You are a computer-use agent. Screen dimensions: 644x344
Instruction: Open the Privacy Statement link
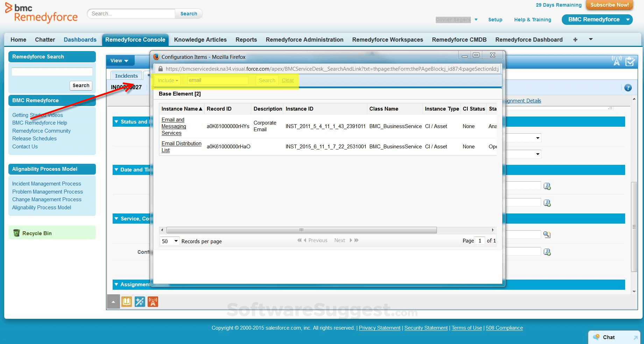[x=380, y=328]
